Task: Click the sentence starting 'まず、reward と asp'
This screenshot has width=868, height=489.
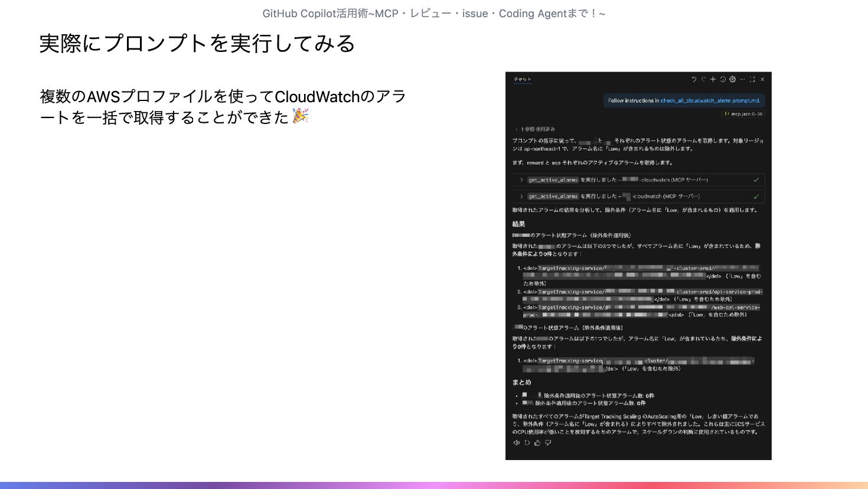Action: coord(593,162)
